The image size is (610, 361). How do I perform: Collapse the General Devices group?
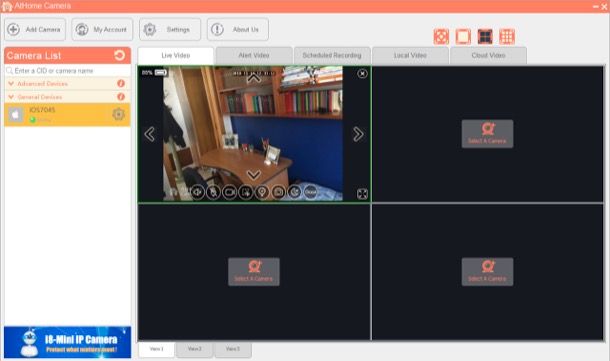click(11, 97)
